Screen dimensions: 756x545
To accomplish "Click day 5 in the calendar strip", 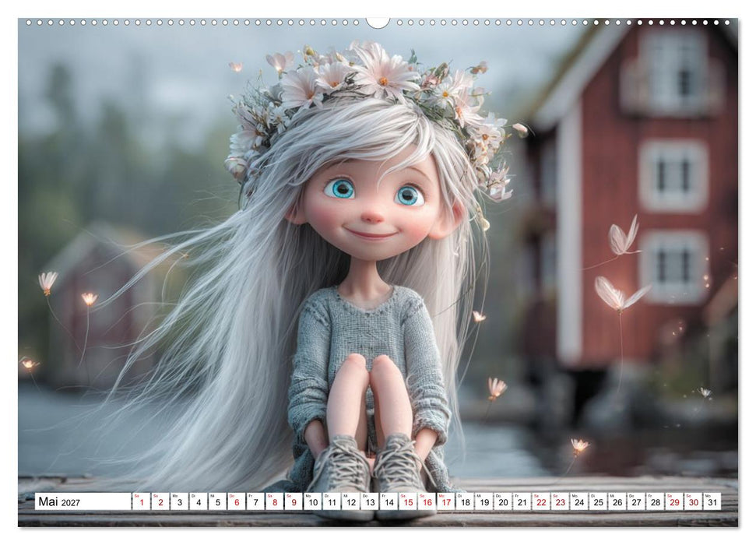I will click(217, 501).
